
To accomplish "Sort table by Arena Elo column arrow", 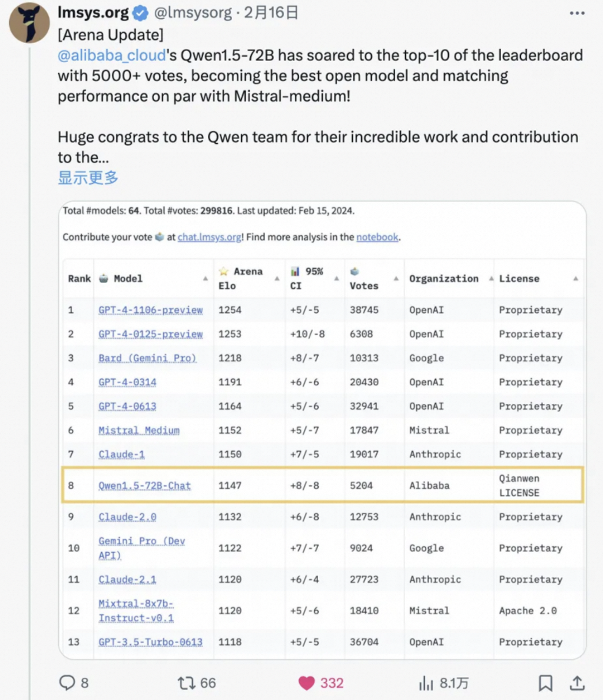I will click(277, 279).
